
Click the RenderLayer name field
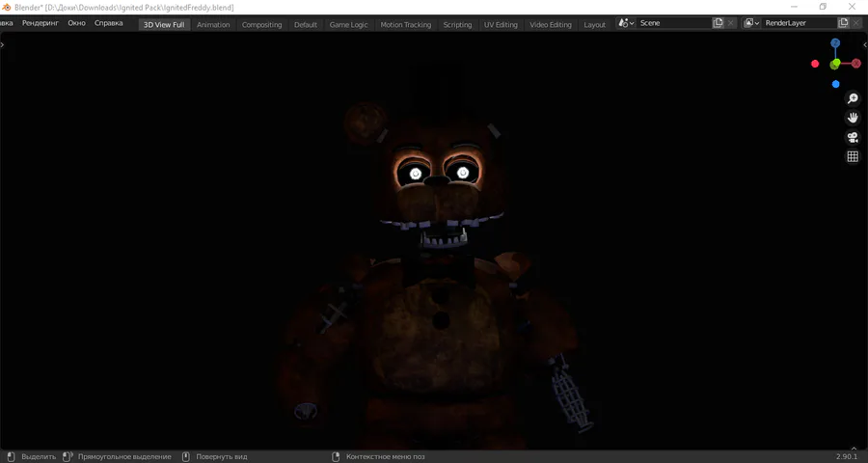[799, 23]
